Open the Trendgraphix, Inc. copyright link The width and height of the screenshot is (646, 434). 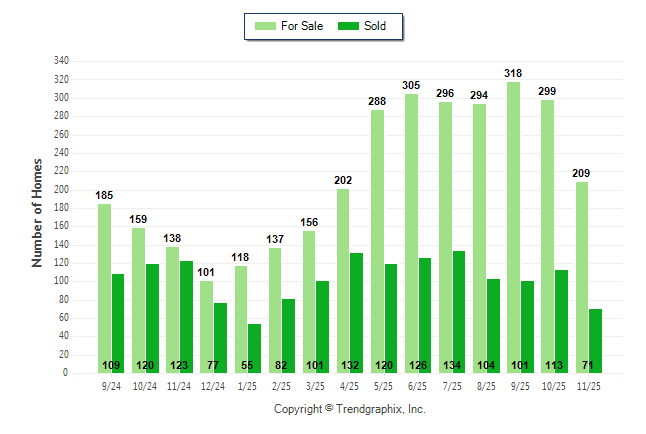(x=350, y=409)
